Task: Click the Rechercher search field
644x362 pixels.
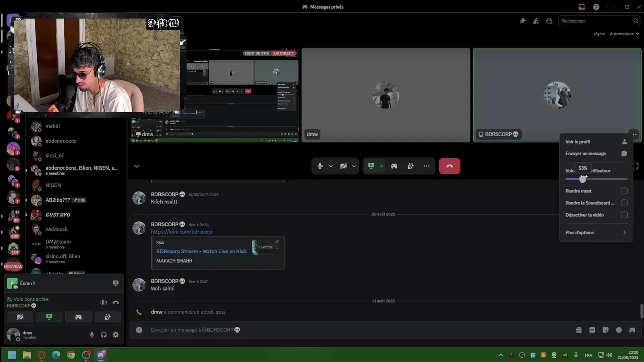Action: [x=599, y=21]
